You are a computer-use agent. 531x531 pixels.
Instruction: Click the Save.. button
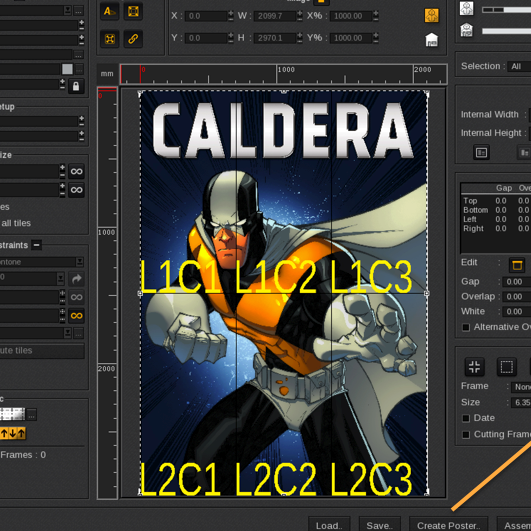379,525
